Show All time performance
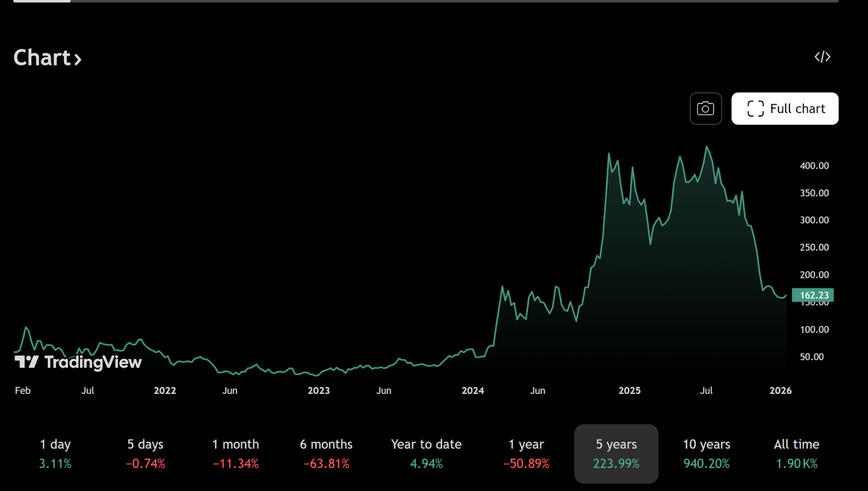The width and height of the screenshot is (868, 491). (x=796, y=453)
